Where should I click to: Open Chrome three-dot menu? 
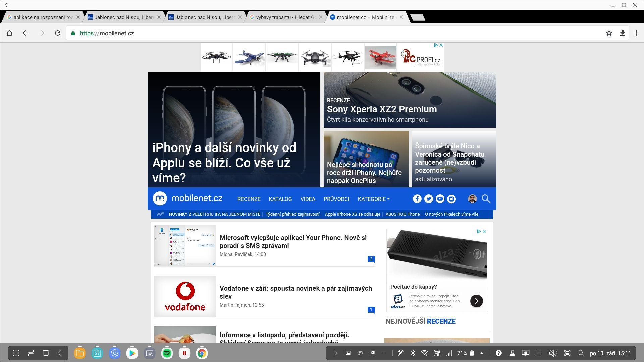click(x=636, y=33)
